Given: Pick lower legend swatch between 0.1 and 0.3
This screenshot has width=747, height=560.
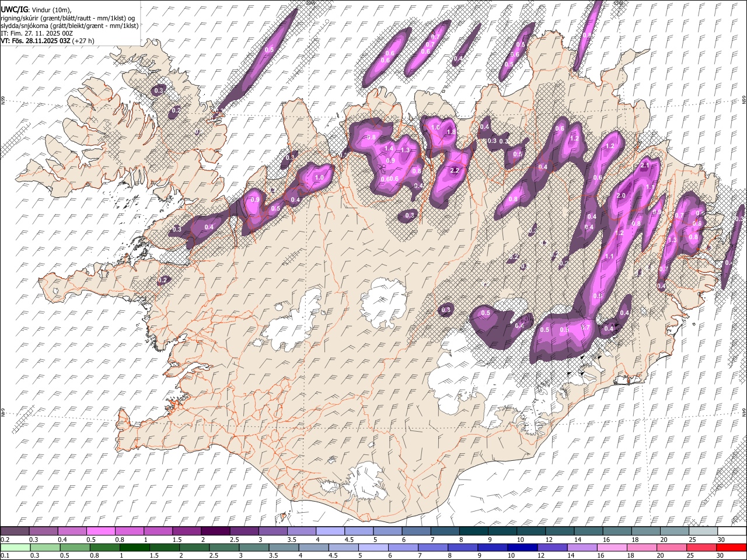Looking at the screenshot, I should pos(15,547).
